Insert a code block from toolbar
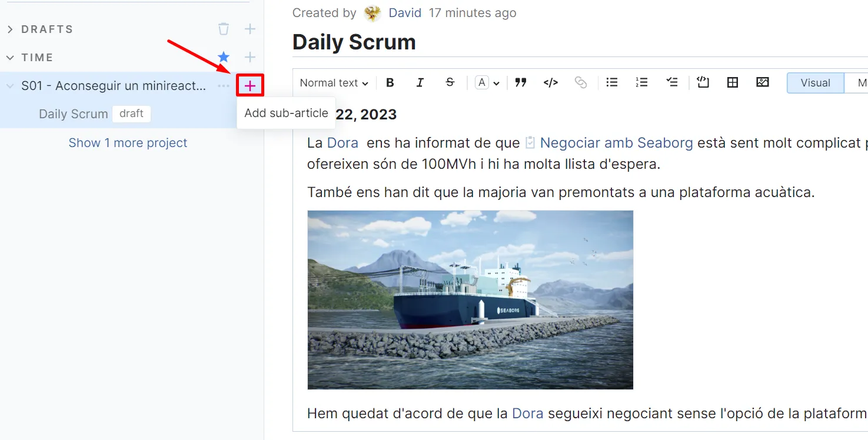The height and width of the screenshot is (440, 868). tap(703, 83)
